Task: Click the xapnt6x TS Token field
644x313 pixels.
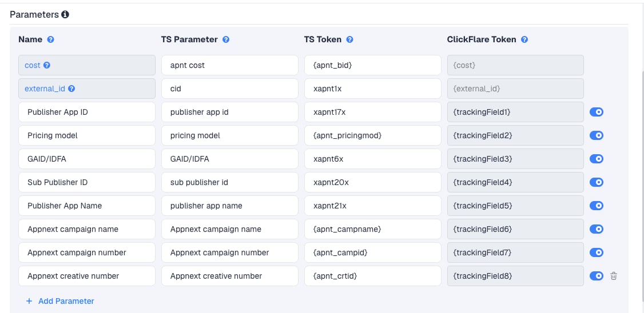Action: (x=373, y=159)
